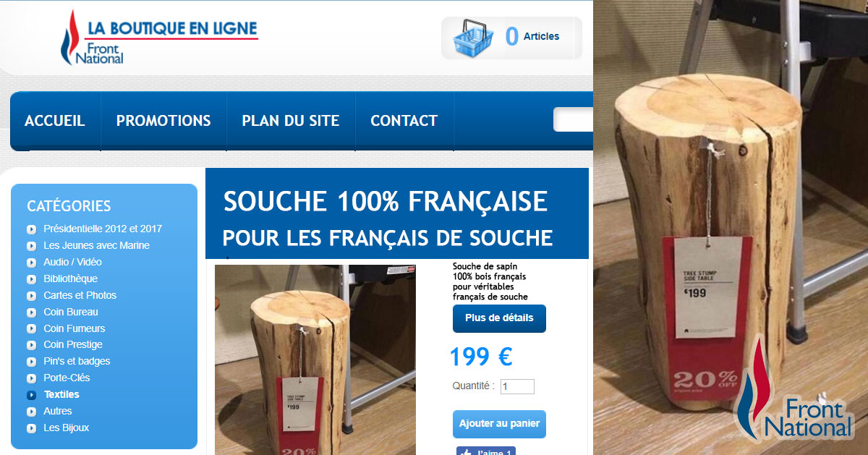Open the Contact page

pyautogui.click(x=404, y=121)
